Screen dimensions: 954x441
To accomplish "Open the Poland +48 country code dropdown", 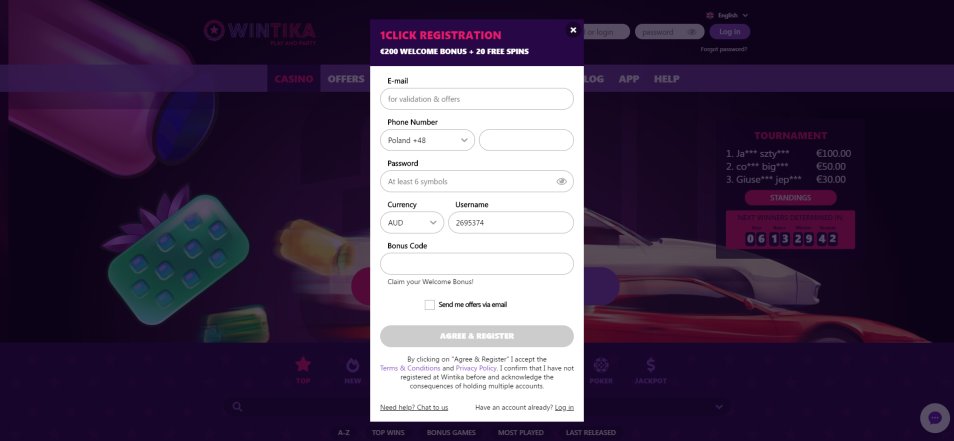I will 427,140.
